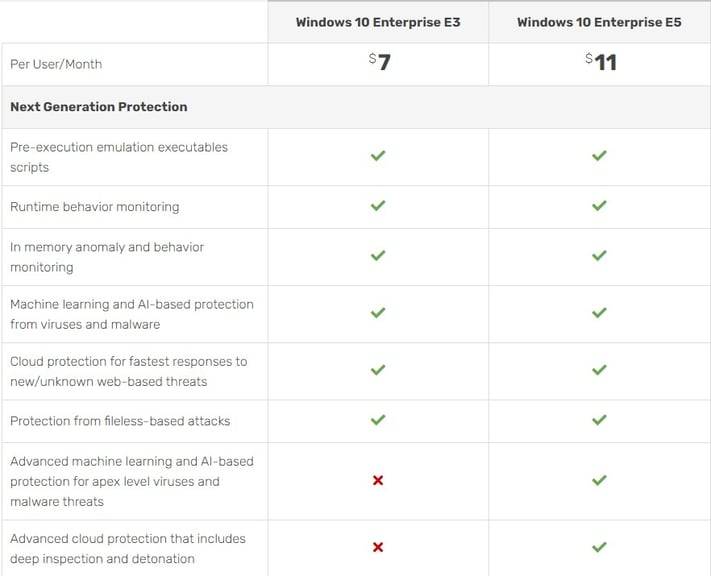Click E5 checkmark for Advanced machine learning row
Screen dimensions: 711x576
(599, 481)
